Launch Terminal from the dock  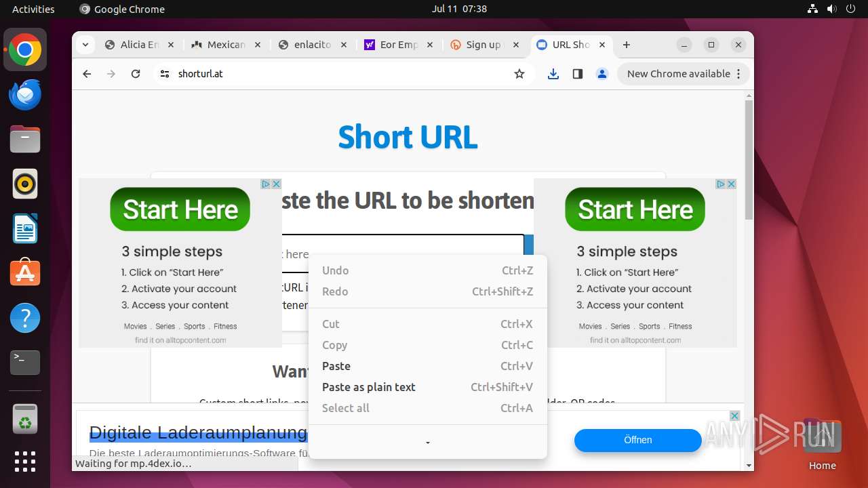coord(25,363)
